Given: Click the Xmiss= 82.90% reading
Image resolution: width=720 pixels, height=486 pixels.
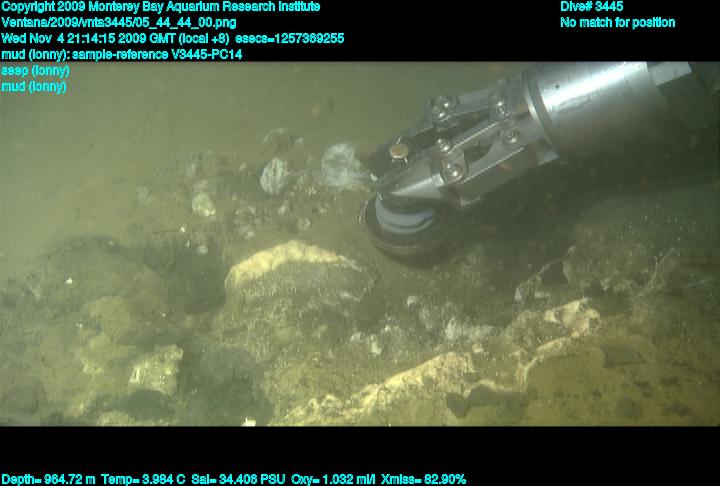Looking at the screenshot, I should tap(423, 480).
